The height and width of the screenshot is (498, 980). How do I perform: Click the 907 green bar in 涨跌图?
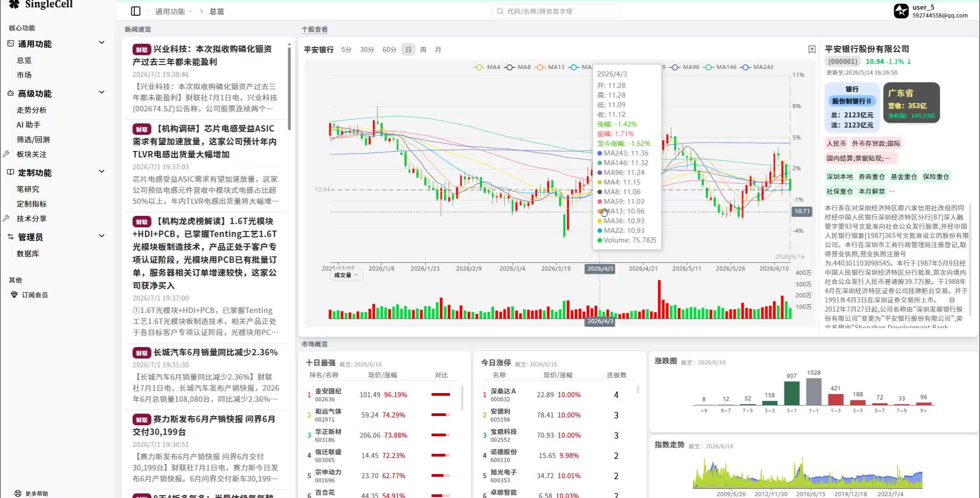click(x=792, y=393)
